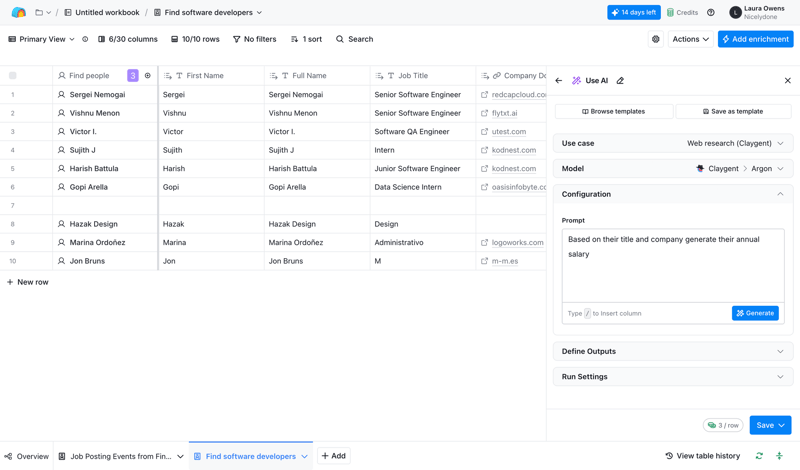
Task: Click the Company Domain column link icon
Action: coord(496,76)
